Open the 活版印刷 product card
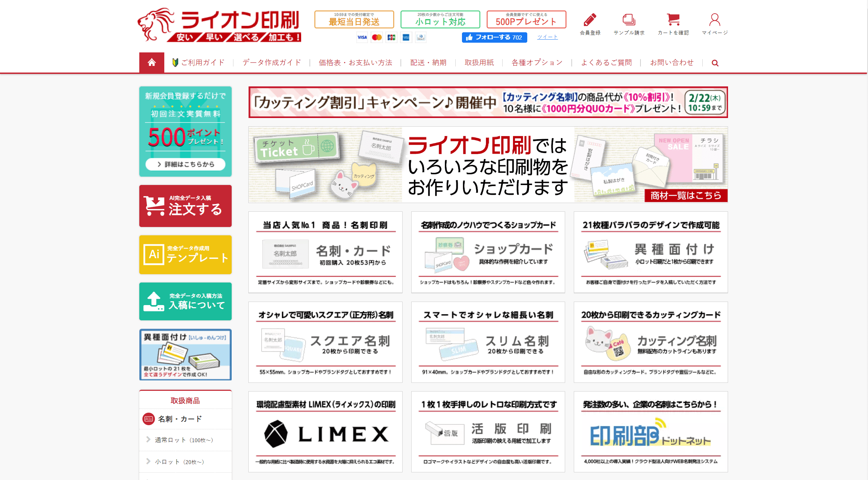 point(488,432)
